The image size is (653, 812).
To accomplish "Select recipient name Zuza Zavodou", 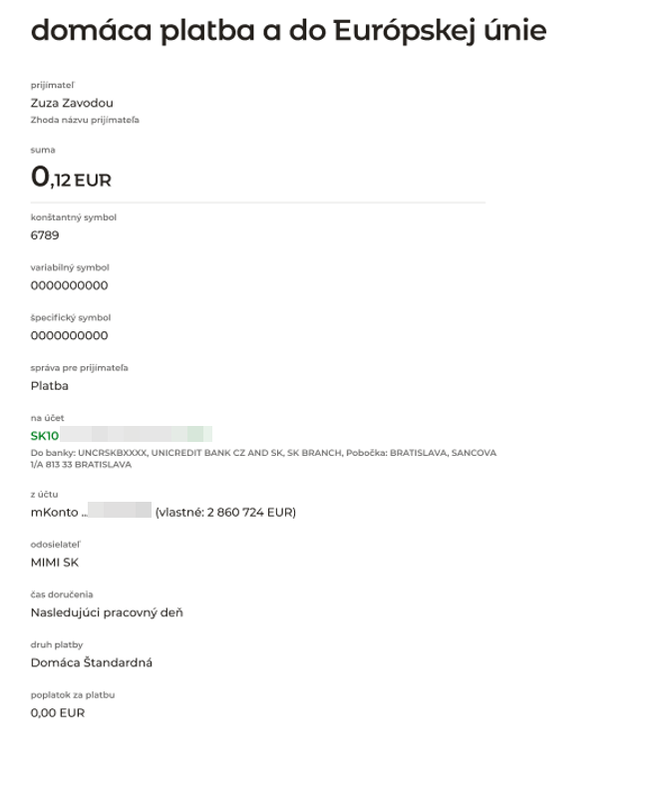I will pyautogui.click(x=72, y=103).
